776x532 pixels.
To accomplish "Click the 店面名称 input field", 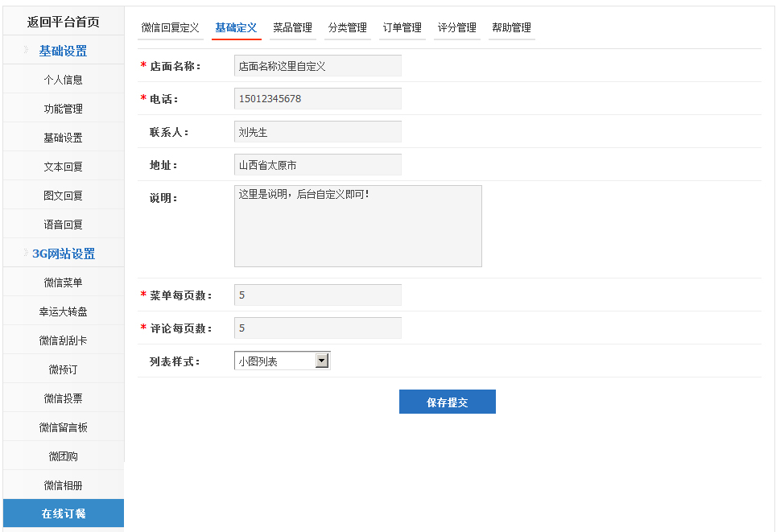I will point(317,66).
